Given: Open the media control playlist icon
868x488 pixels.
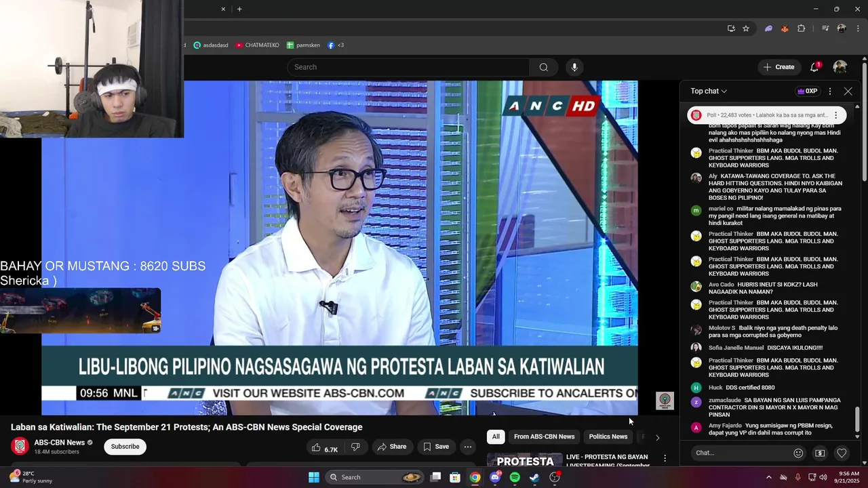Looking at the screenshot, I should click(x=825, y=28).
